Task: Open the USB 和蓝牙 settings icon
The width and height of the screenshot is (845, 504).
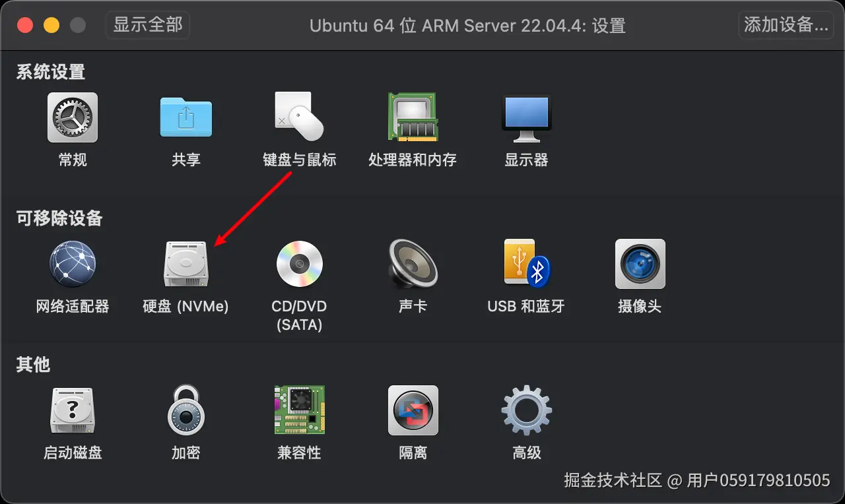Action: pyautogui.click(x=526, y=264)
